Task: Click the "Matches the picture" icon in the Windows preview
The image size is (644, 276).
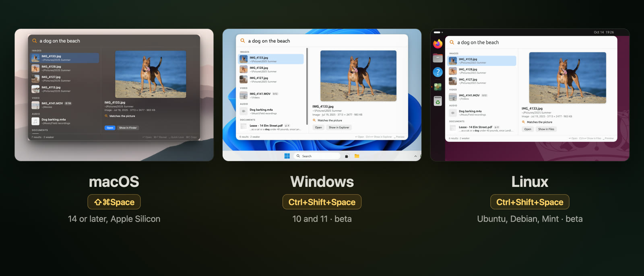Action: (x=314, y=120)
